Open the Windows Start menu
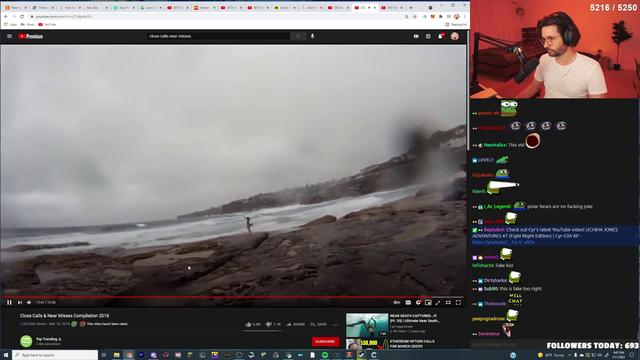The height and width of the screenshot is (360, 640). pyautogui.click(x=6, y=355)
